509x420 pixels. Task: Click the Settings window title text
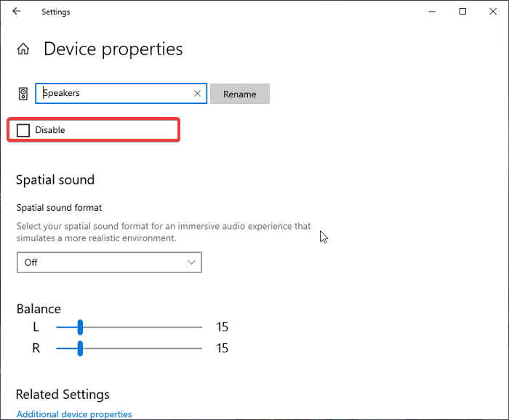click(56, 12)
